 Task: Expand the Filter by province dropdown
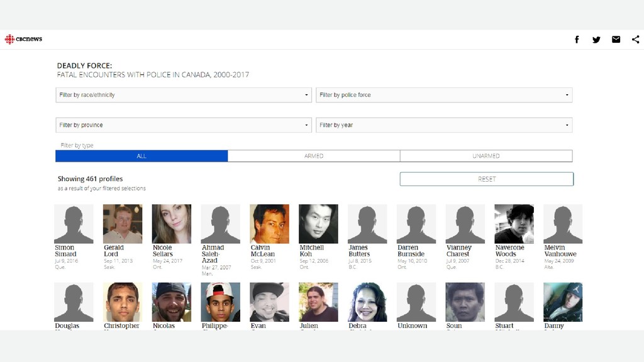coord(184,125)
